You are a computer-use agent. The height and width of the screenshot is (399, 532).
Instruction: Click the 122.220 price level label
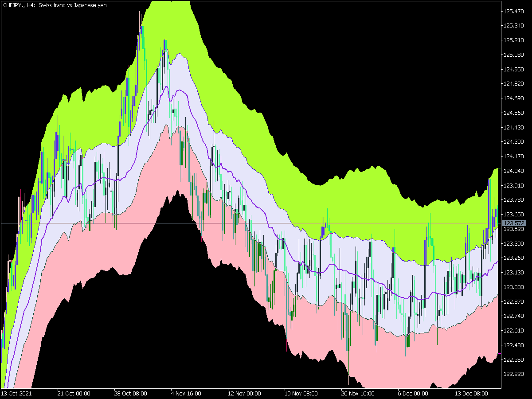tap(514, 374)
